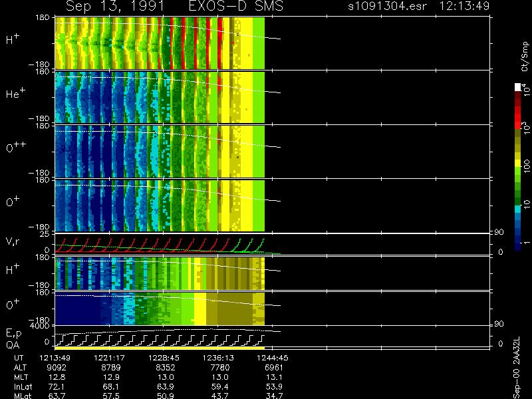The width and height of the screenshot is (532, 399).
Task: Select the "ALT" row label
Action: pos(20,368)
